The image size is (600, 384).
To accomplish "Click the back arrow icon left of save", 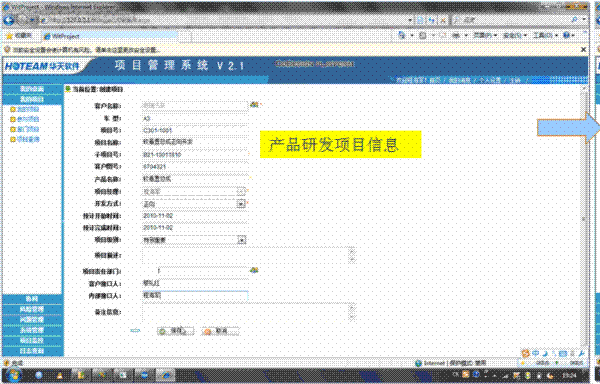I will [x=135, y=330].
